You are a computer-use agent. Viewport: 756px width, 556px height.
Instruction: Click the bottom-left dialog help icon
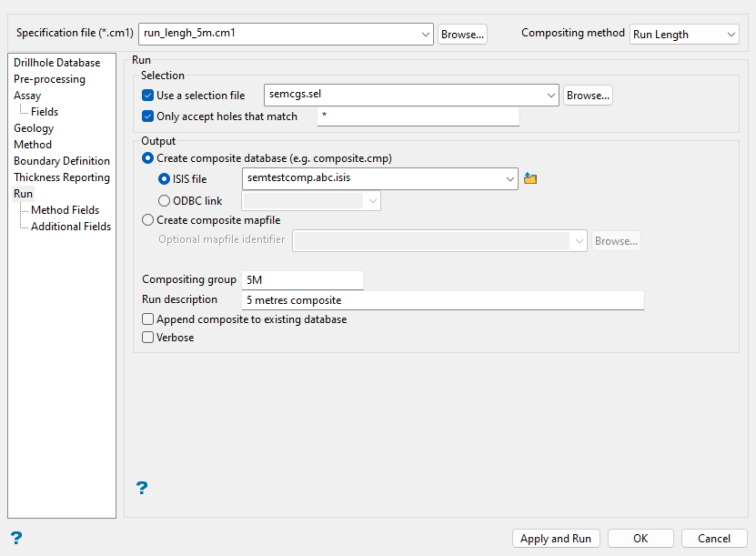[x=15, y=537]
